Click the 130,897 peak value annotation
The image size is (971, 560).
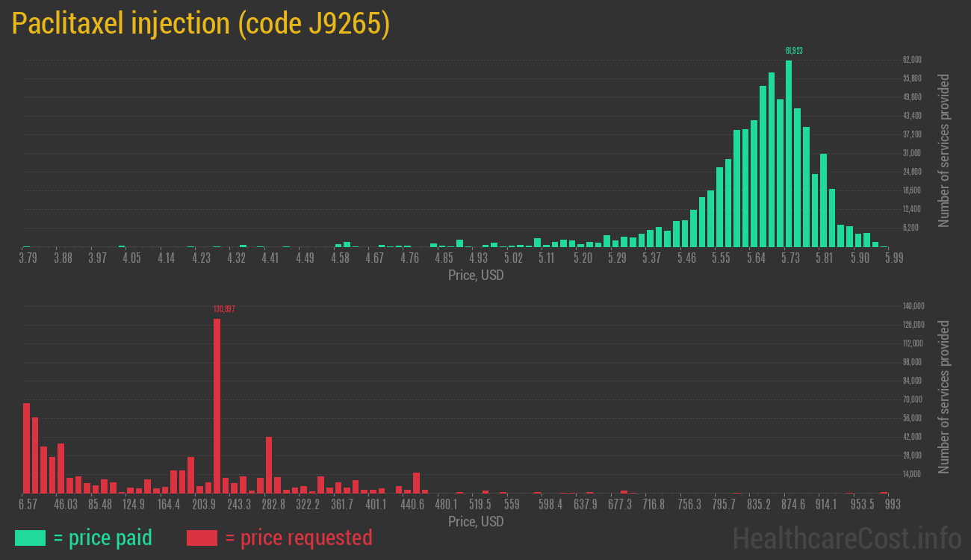point(224,309)
